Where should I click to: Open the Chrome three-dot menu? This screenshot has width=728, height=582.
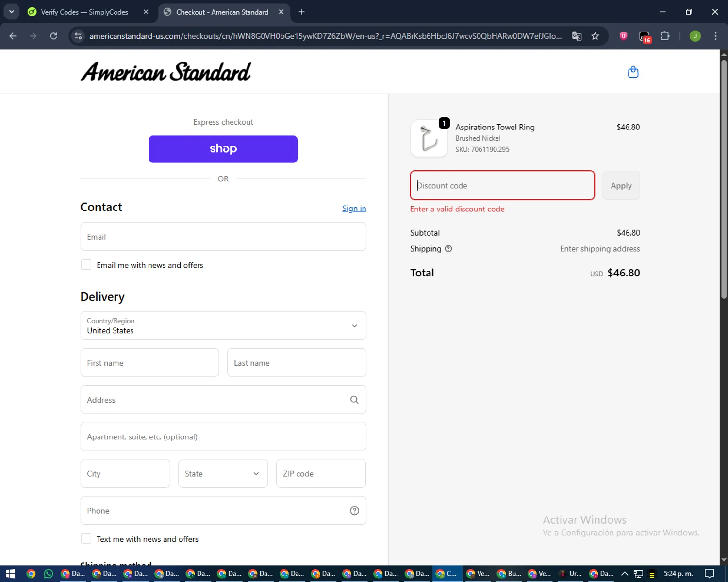(715, 36)
